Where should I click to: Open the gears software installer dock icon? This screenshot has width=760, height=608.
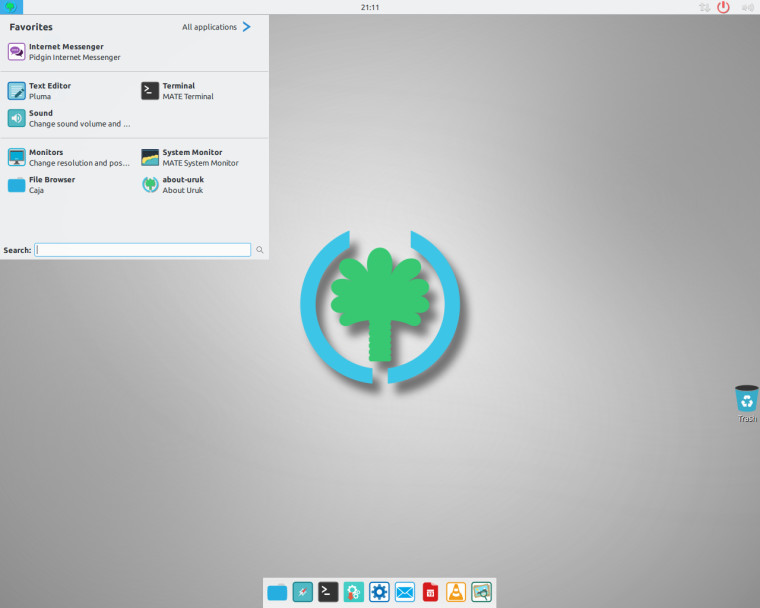coord(354,592)
